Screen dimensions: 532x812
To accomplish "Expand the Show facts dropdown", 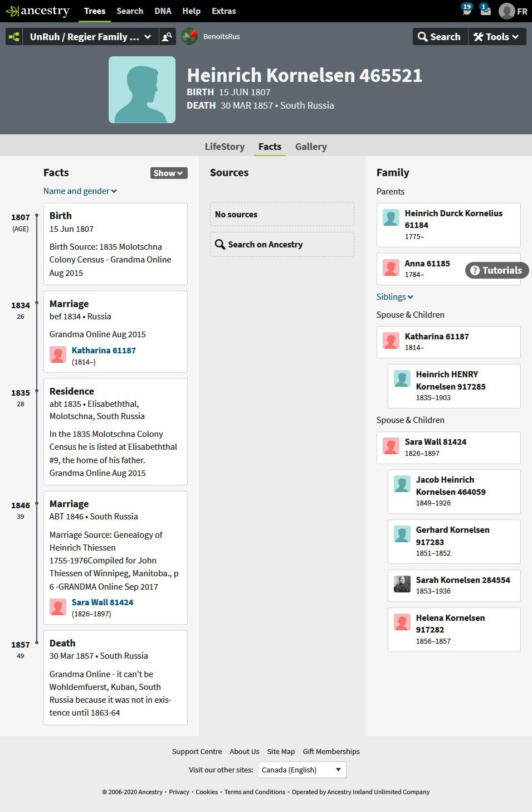I will (168, 173).
